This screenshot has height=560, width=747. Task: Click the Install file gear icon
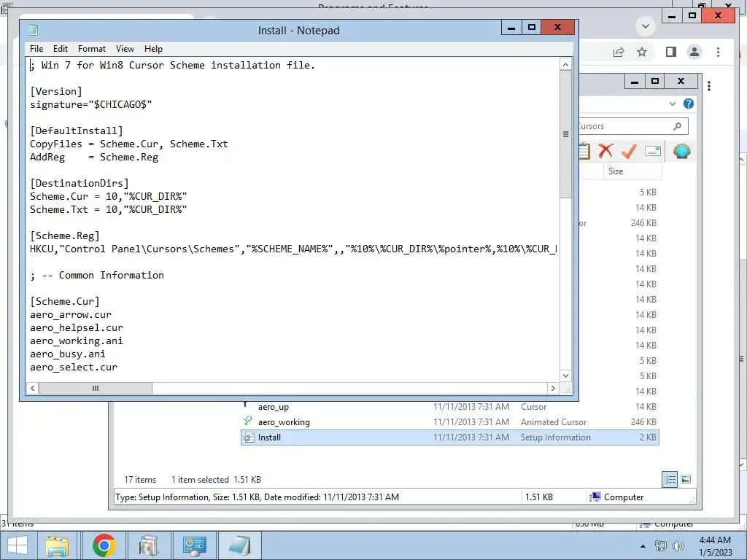[x=248, y=437]
